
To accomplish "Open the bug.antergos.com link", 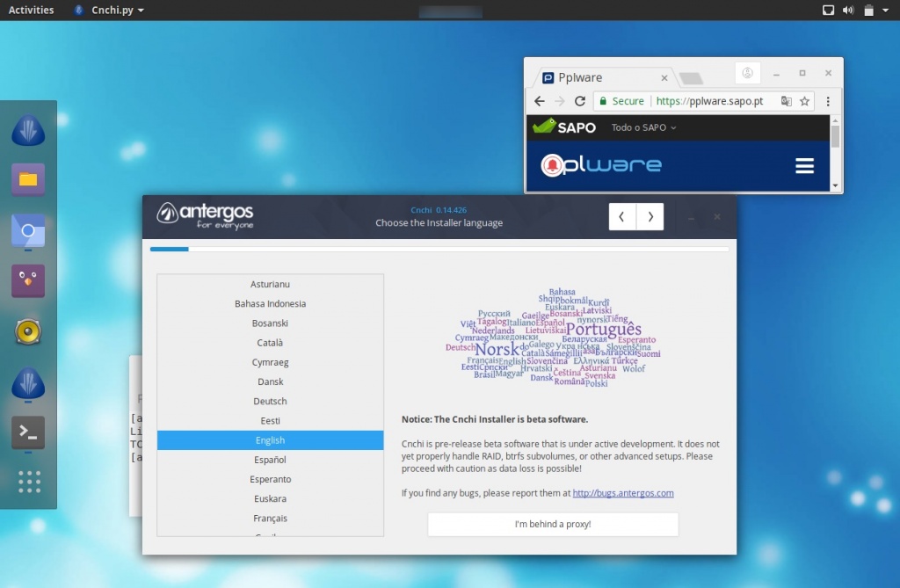I will (623, 493).
